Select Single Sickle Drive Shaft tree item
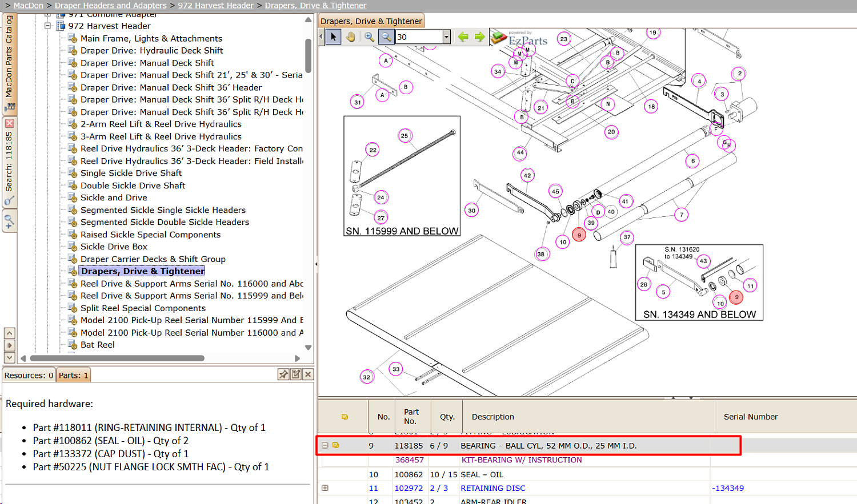Viewport: 857px width, 504px height. click(131, 173)
